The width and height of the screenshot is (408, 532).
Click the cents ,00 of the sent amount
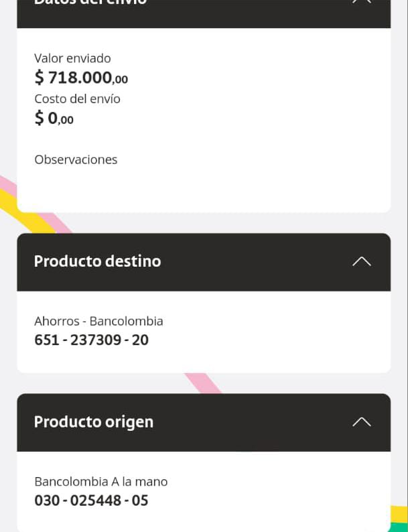(x=121, y=80)
